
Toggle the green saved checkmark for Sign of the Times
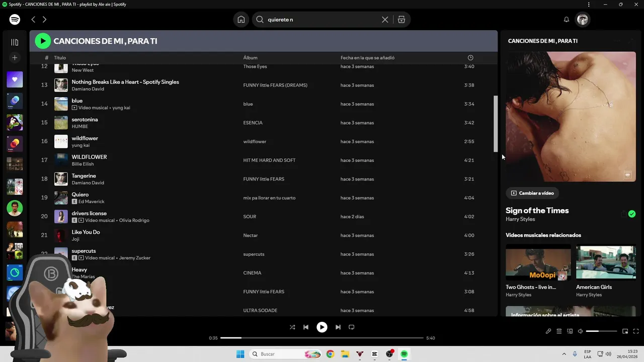pyautogui.click(x=632, y=214)
